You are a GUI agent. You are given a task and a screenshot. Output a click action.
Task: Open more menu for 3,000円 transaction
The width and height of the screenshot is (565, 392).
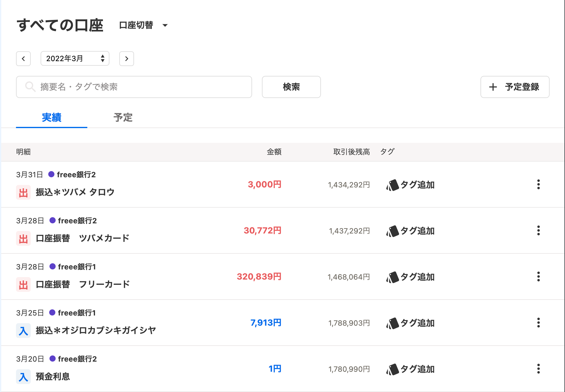coord(539,184)
